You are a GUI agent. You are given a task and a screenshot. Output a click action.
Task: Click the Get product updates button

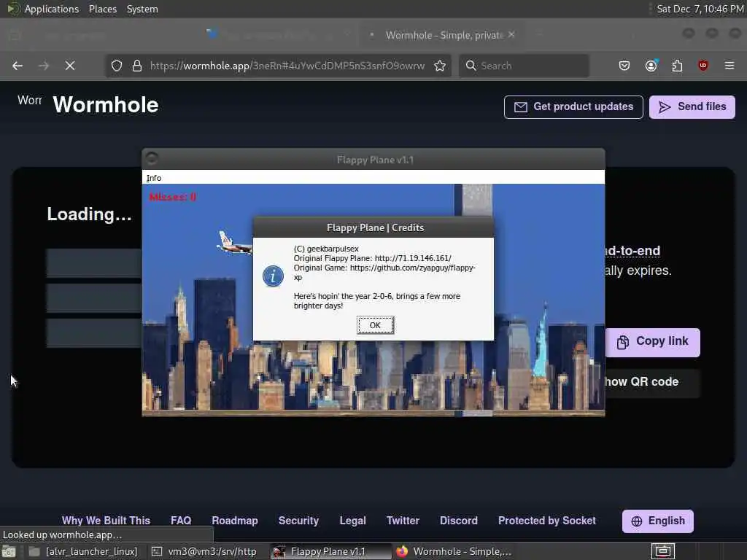[x=573, y=106]
